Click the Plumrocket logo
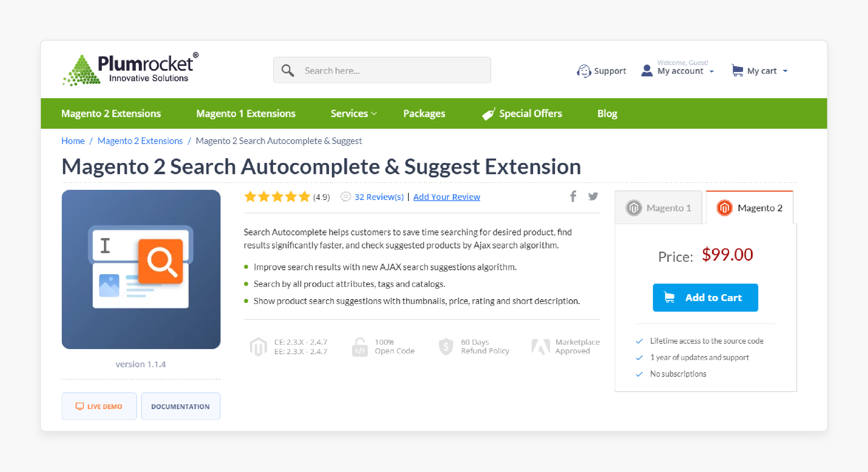 coord(130,69)
